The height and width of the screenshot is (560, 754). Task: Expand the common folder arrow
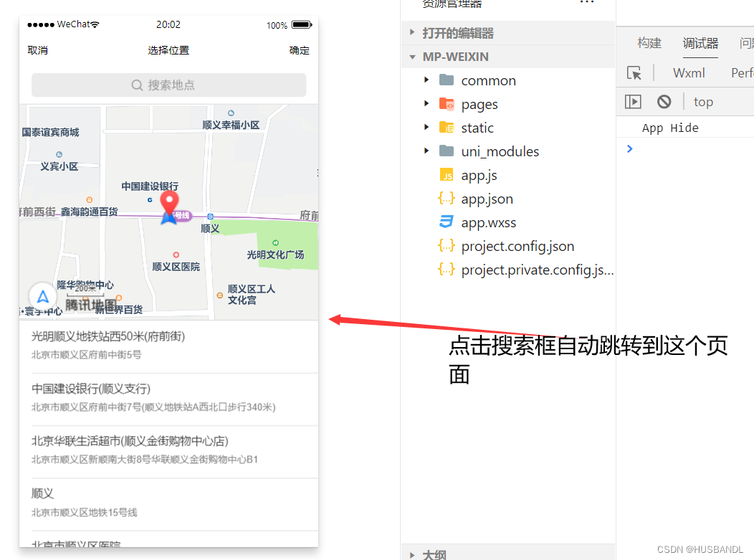click(x=426, y=80)
